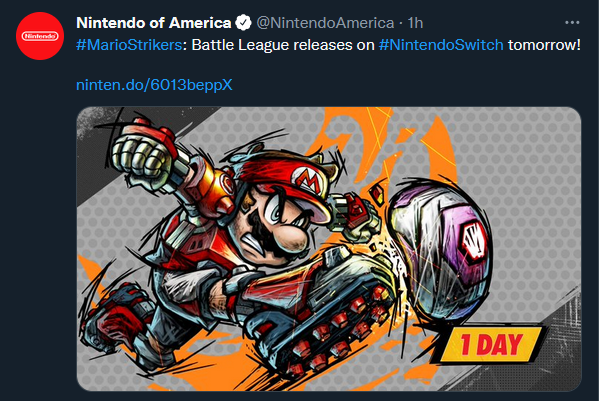Open the Mario Strikers image attachment
This screenshot has width=599, height=401.
tap(329, 249)
